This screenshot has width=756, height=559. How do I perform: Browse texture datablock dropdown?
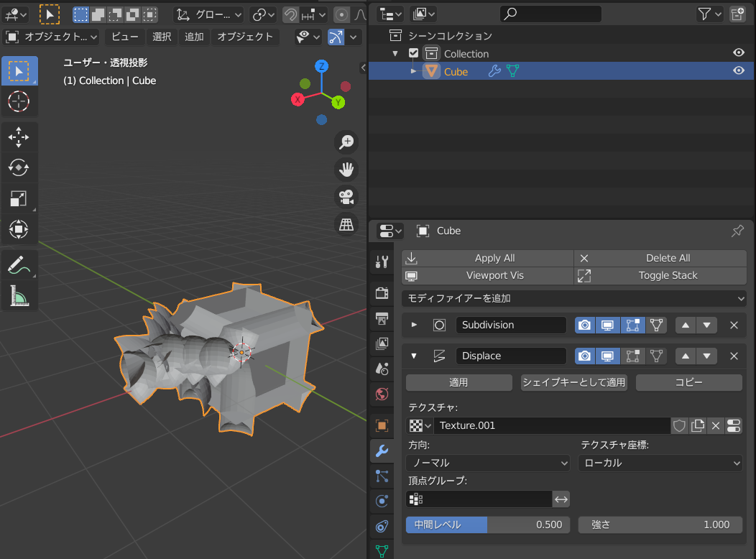(x=420, y=425)
